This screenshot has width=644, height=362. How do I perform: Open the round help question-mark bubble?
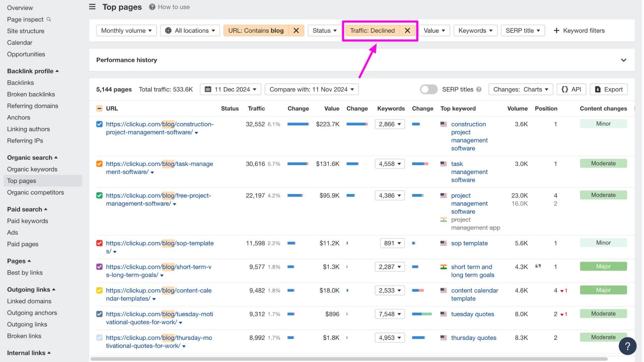[x=628, y=346]
